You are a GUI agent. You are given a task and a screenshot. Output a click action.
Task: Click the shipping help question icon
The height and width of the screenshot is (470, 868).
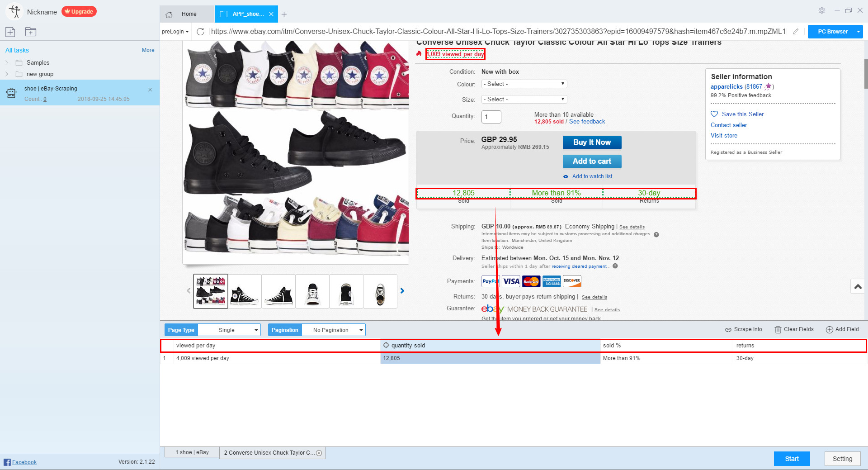[x=656, y=234]
